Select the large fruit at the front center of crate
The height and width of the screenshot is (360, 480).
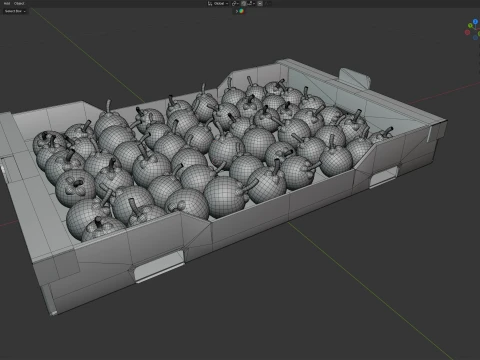point(224,196)
